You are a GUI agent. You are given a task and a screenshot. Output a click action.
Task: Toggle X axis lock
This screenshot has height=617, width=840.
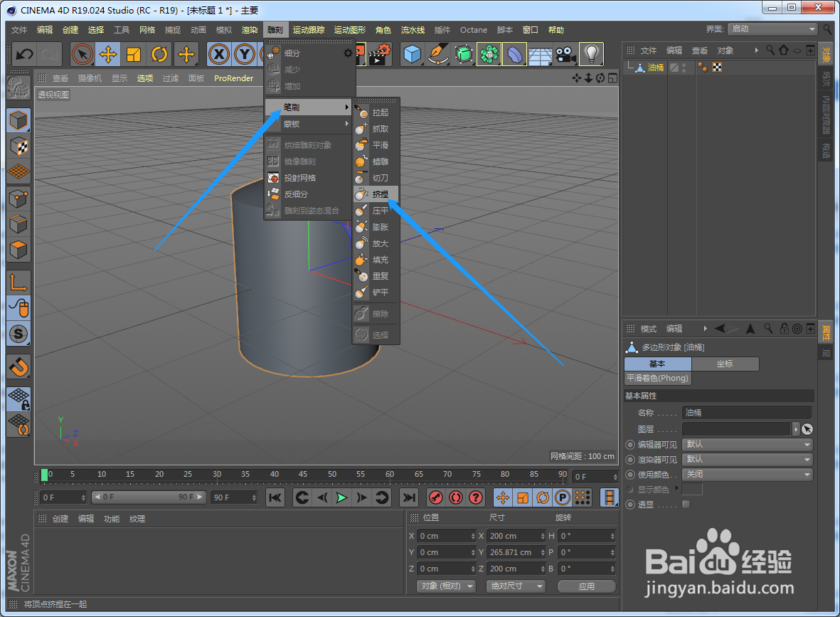pos(218,54)
